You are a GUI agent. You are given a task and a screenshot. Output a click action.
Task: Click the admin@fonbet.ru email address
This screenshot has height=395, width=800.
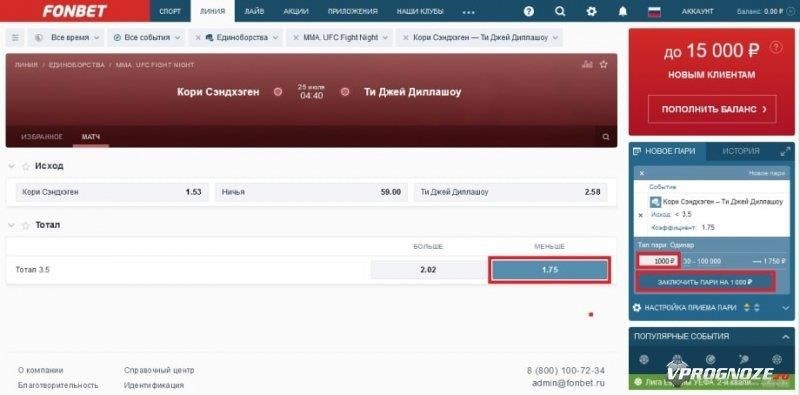tap(568, 382)
